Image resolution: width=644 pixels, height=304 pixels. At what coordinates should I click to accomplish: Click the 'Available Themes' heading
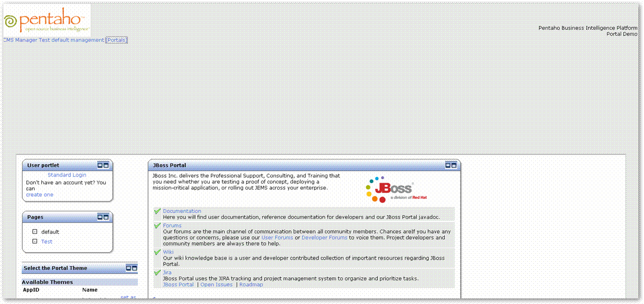(47, 282)
